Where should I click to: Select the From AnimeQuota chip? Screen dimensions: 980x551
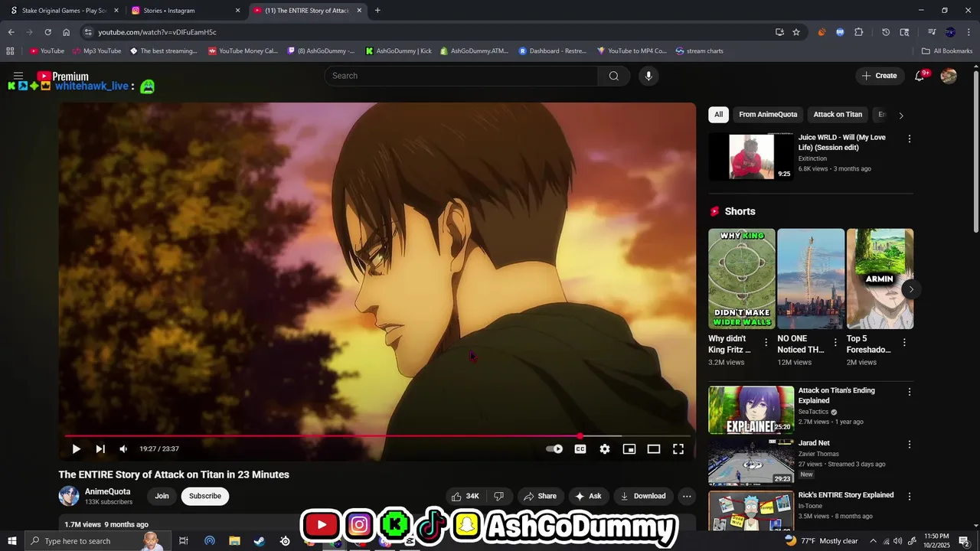768,115
